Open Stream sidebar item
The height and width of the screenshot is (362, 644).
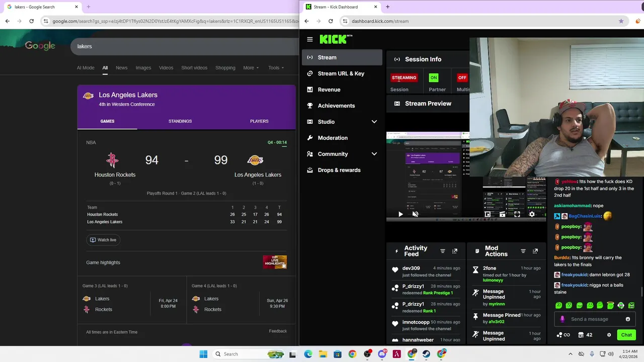(342, 57)
